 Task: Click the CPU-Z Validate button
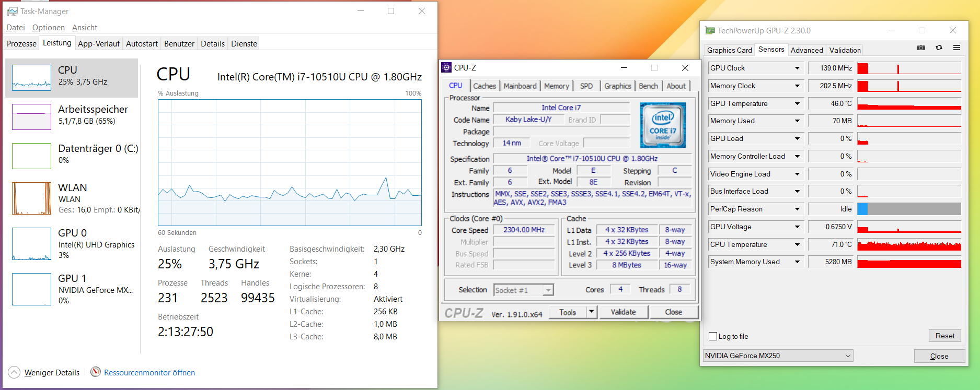pos(623,312)
